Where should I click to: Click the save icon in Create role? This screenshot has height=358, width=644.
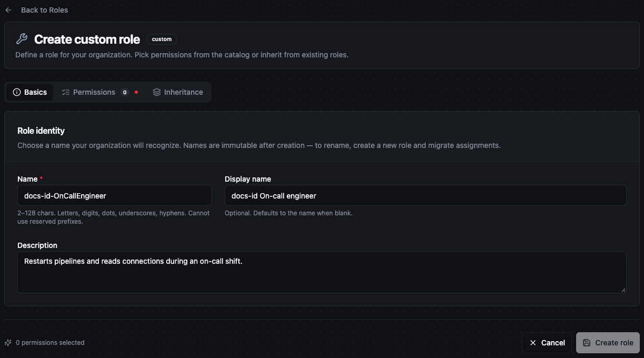click(587, 343)
